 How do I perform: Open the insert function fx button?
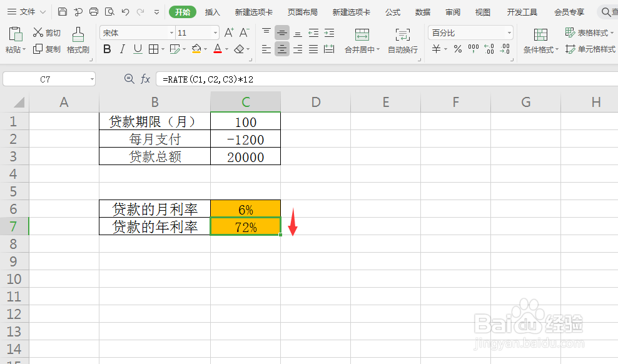(x=146, y=79)
